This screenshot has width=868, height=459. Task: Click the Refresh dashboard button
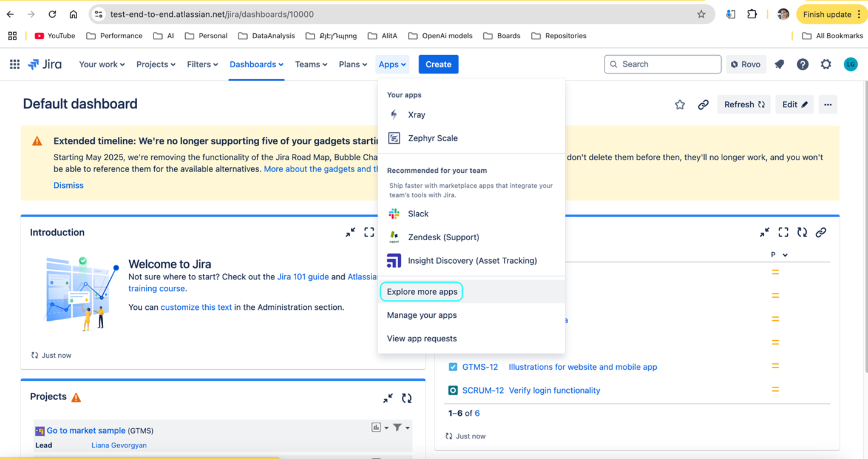pyautogui.click(x=744, y=105)
